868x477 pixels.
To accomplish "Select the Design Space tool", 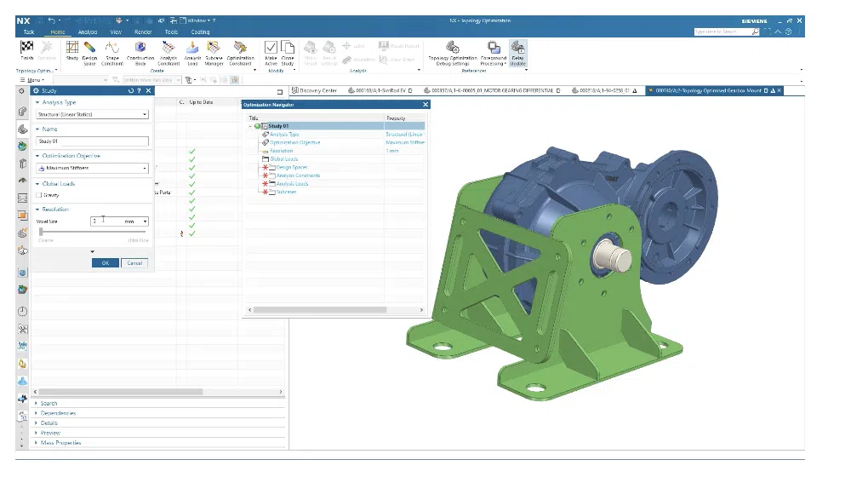I will pyautogui.click(x=89, y=48).
